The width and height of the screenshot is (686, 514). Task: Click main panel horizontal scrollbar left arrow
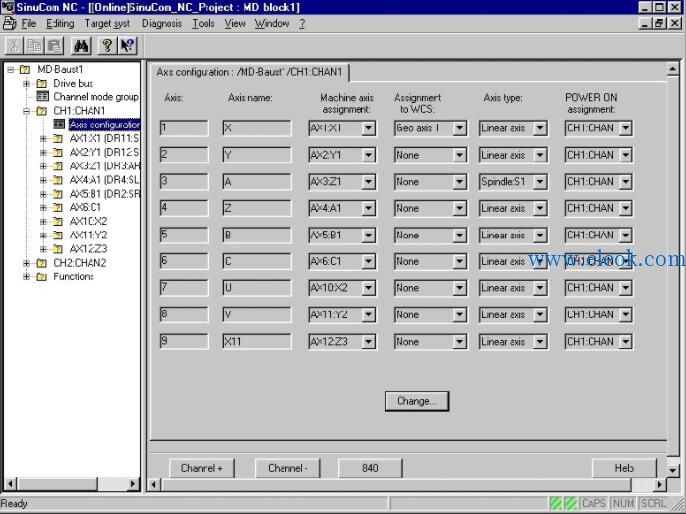click(x=154, y=484)
